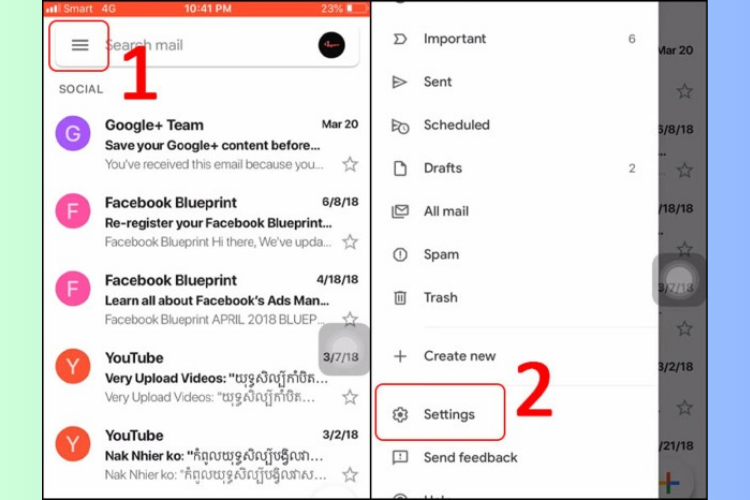Click the Drafts document icon

coord(400,168)
